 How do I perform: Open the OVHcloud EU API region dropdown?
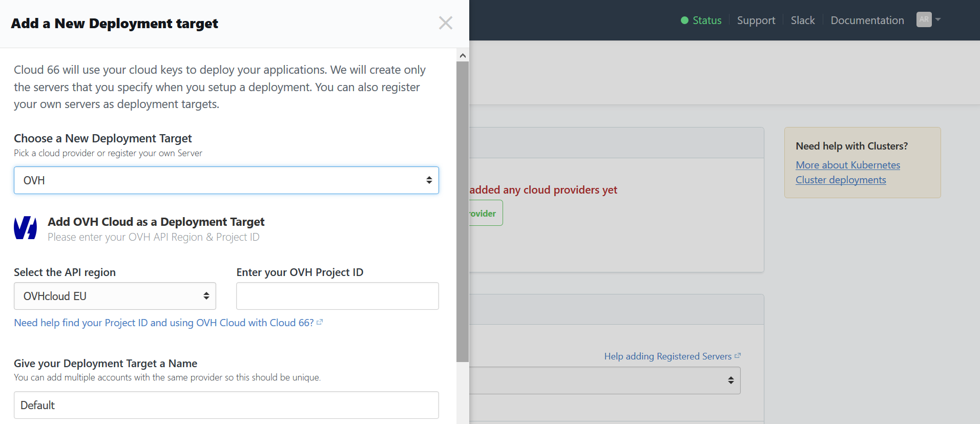click(x=114, y=296)
